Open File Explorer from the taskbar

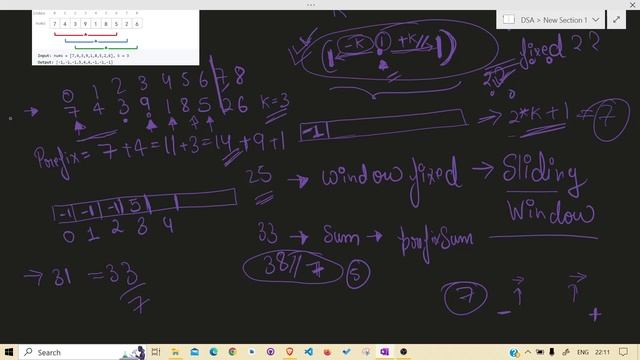(x=175, y=352)
